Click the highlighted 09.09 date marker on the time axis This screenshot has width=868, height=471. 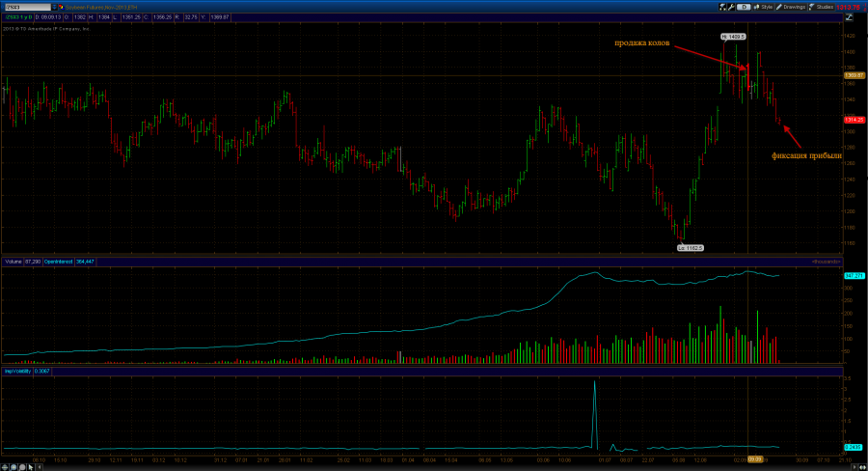pos(755,459)
